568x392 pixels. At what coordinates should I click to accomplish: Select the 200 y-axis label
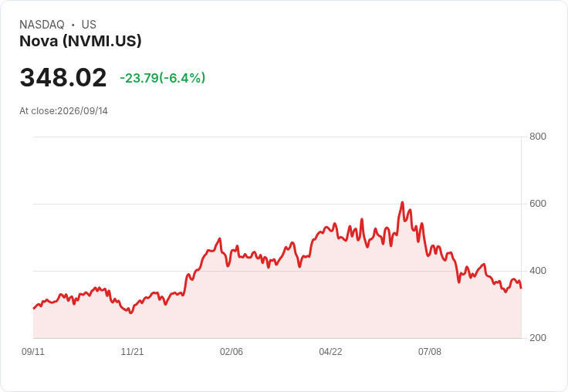coord(538,338)
